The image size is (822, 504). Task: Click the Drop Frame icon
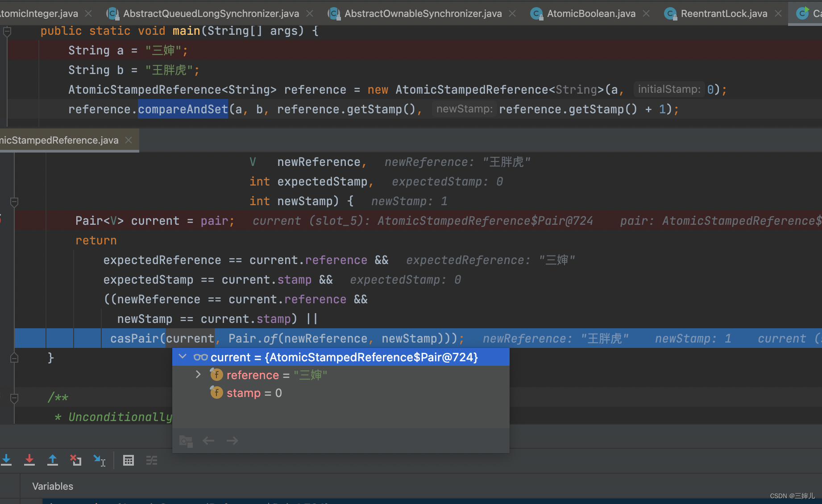coord(75,460)
